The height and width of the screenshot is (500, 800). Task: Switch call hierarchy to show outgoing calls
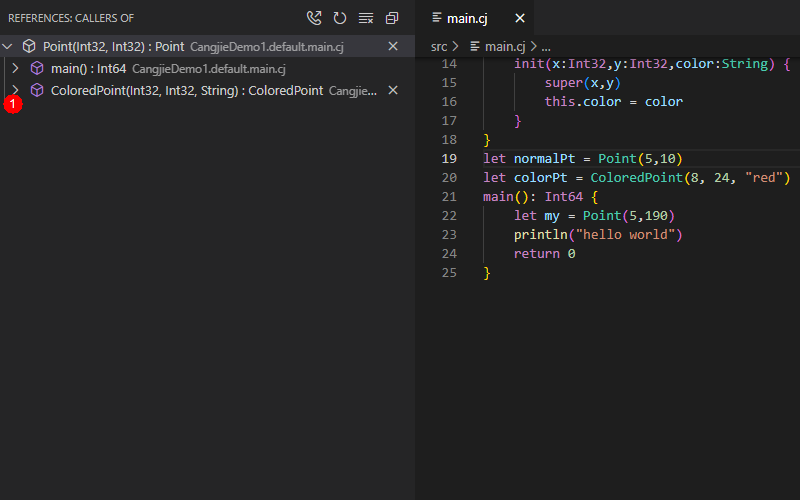click(315, 18)
